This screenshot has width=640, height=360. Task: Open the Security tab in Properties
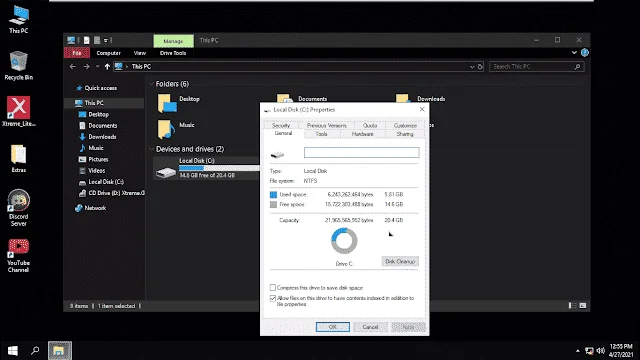coord(281,126)
